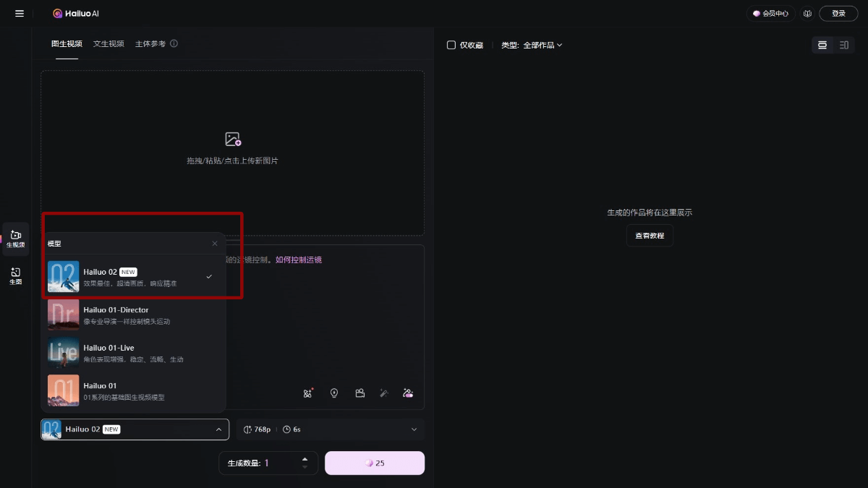The height and width of the screenshot is (488, 868).
Task: Click the Hailuo 01-Director thumbnail
Action: click(x=64, y=315)
